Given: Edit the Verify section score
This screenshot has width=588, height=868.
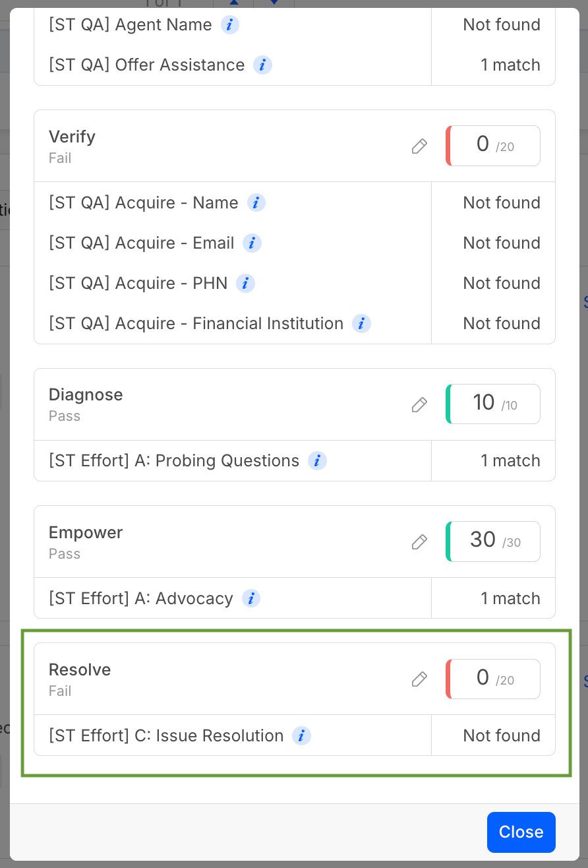Looking at the screenshot, I should (419, 146).
